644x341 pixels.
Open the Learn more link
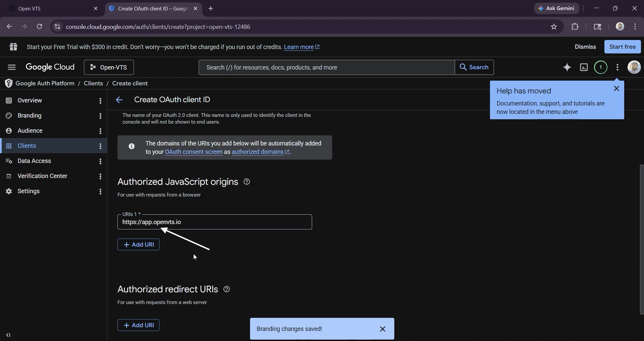(302, 47)
